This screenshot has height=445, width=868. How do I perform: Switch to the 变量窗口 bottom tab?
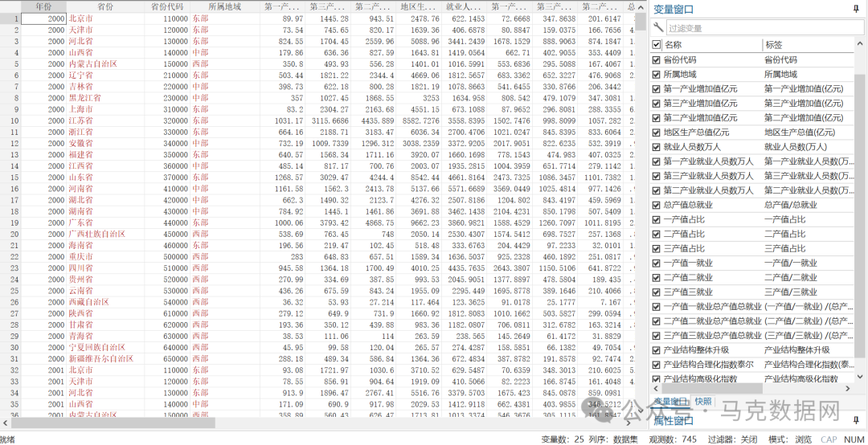coord(671,402)
